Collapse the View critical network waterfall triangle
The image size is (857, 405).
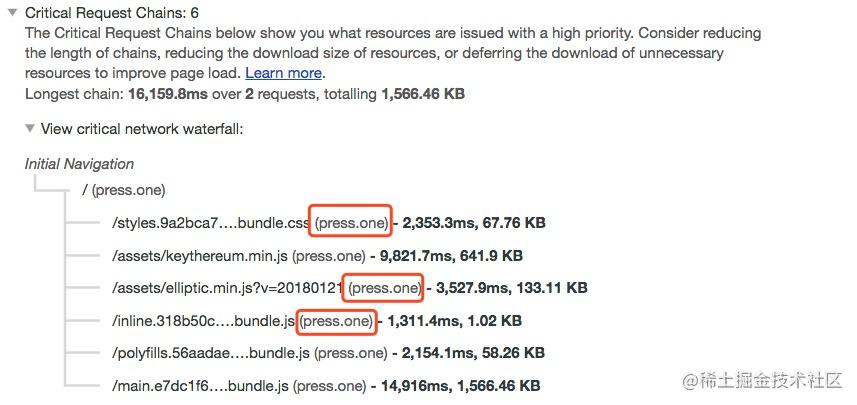(30, 129)
